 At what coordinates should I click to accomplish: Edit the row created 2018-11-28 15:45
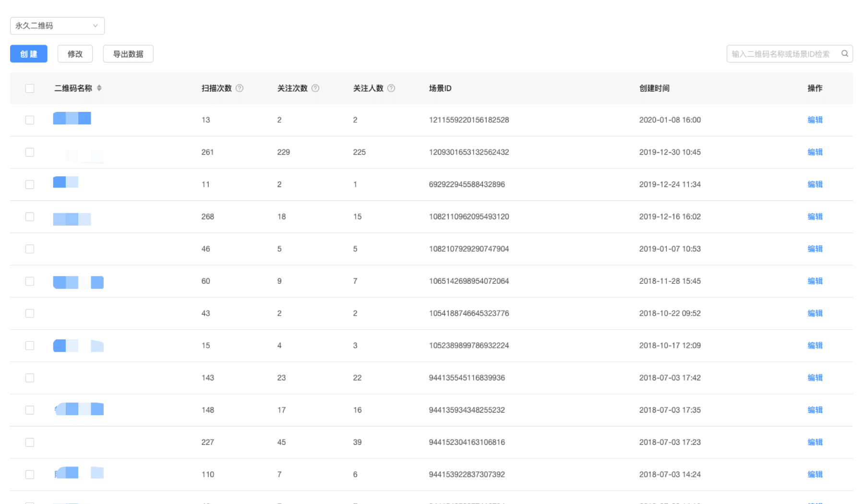pos(815,281)
